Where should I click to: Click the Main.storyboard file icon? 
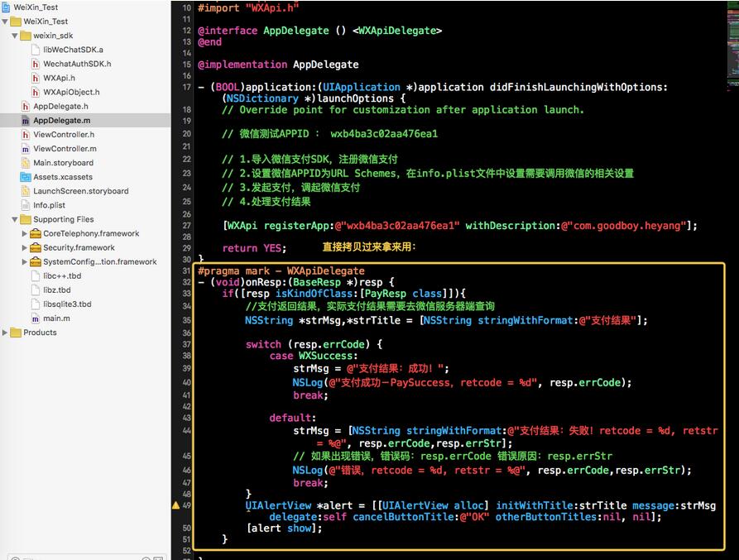tap(26, 163)
